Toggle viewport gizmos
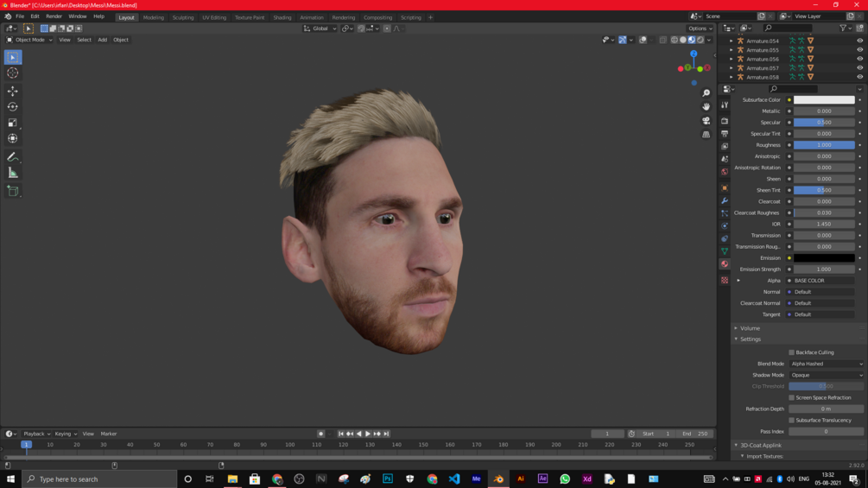The height and width of the screenshot is (488, 868). coord(623,40)
